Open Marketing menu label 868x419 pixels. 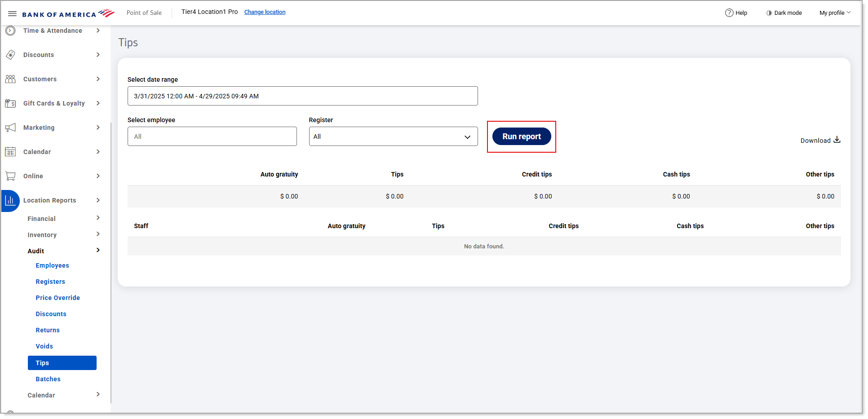pyautogui.click(x=39, y=128)
